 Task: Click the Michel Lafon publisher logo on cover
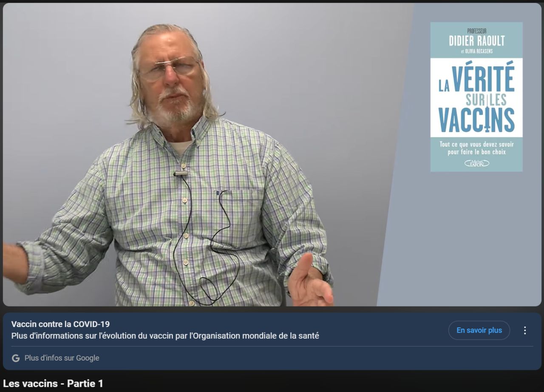(x=476, y=163)
